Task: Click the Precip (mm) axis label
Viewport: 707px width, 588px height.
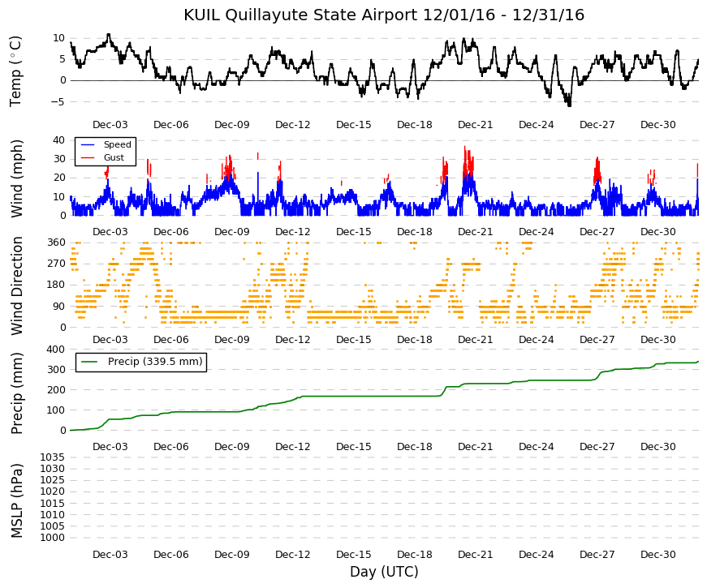Action: point(15,393)
